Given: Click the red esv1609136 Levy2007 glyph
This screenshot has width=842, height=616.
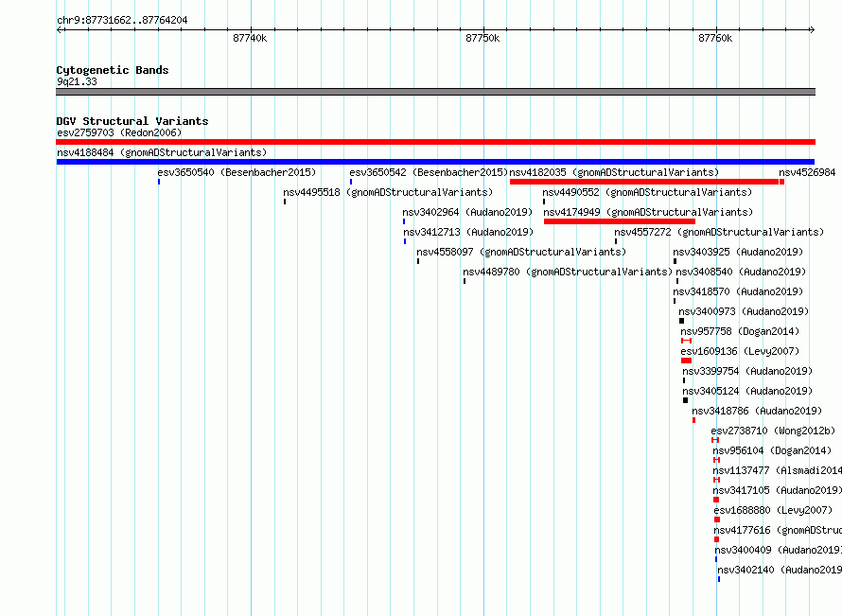Looking at the screenshot, I should coord(686,361).
